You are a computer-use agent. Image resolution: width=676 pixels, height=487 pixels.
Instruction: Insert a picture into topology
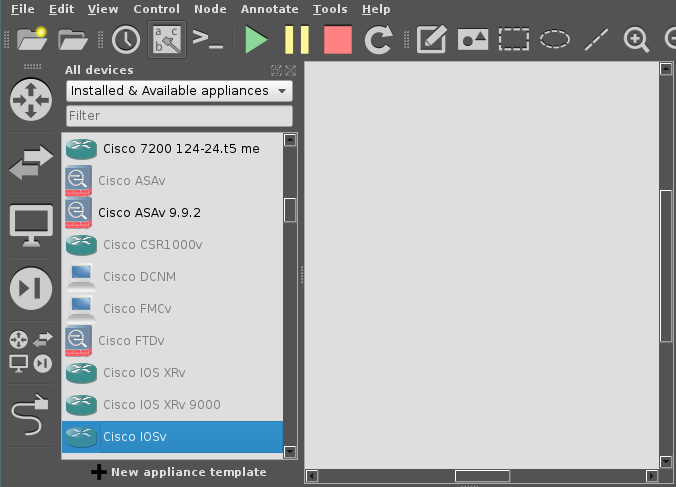pos(473,40)
